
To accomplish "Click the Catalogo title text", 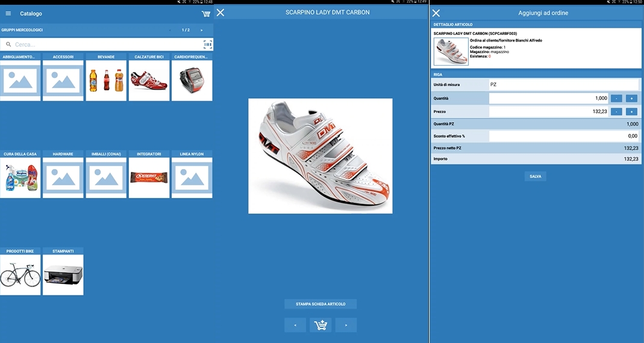I will [x=31, y=13].
